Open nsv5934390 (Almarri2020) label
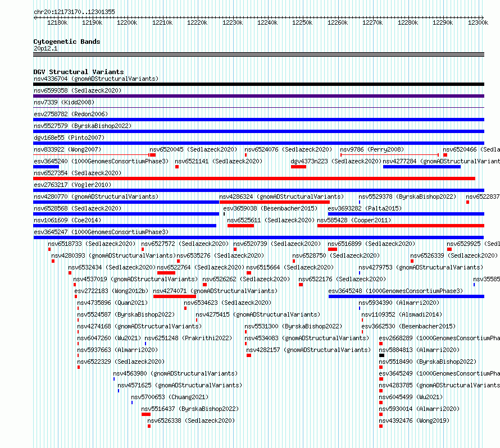 tap(399, 303)
